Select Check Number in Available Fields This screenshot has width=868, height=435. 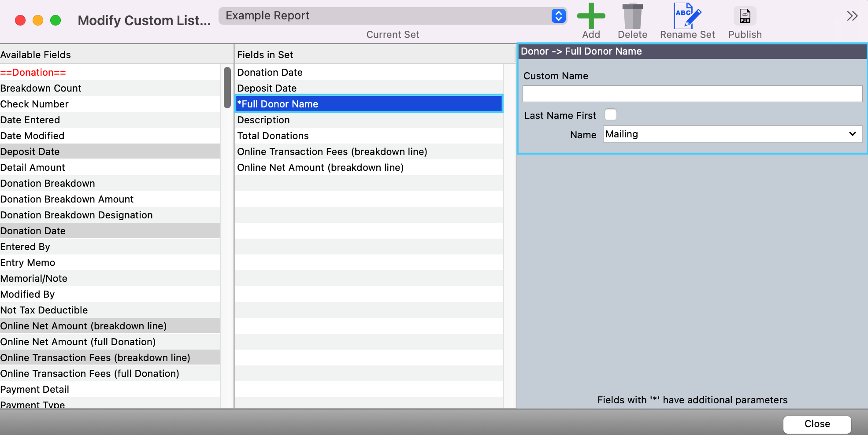coord(35,104)
